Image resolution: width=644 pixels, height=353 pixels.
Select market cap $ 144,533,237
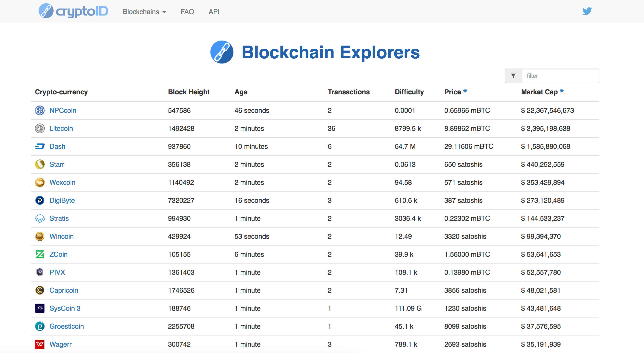[x=543, y=219]
